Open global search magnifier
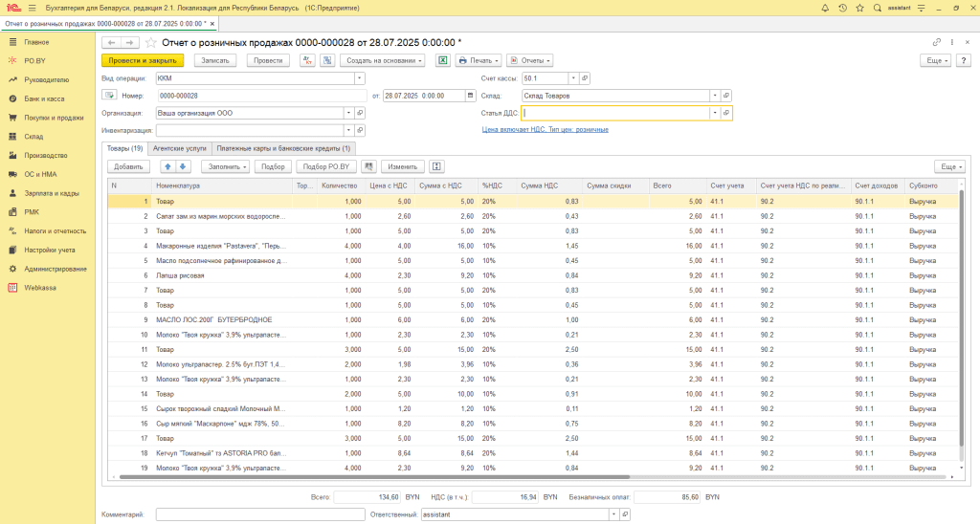This screenshot has height=524, width=980. (x=878, y=8)
